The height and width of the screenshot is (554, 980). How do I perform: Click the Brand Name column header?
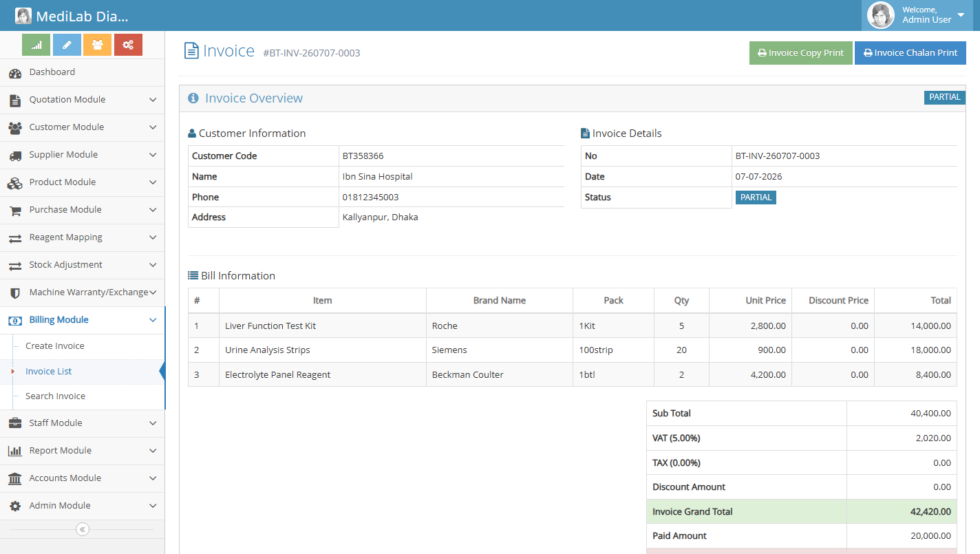(500, 301)
